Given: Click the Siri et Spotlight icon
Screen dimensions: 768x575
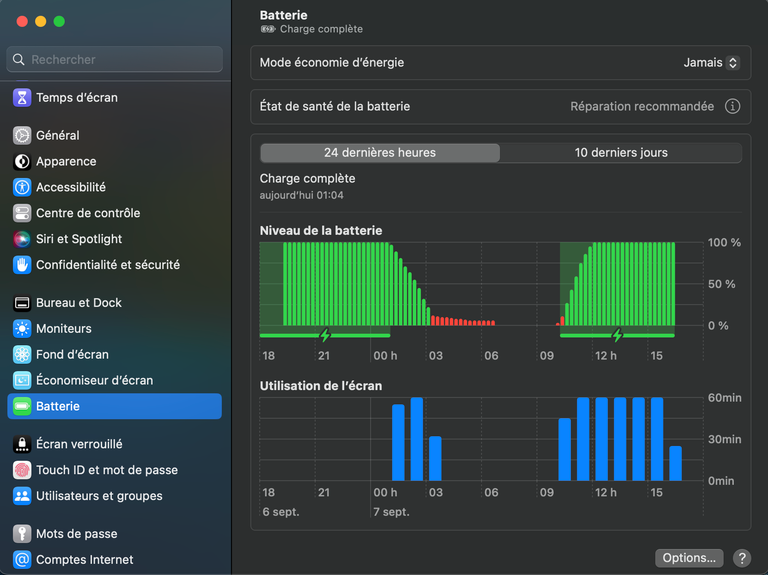Looking at the screenshot, I should 22,239.
